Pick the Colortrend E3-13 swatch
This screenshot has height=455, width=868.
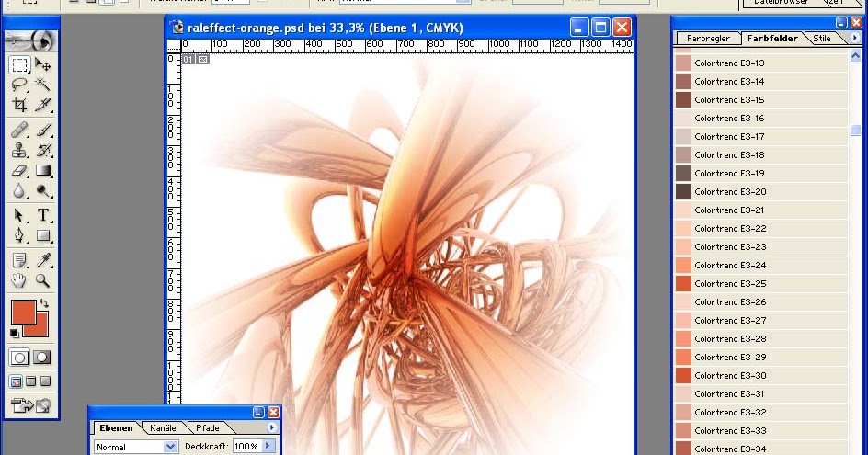pos(684,63)
